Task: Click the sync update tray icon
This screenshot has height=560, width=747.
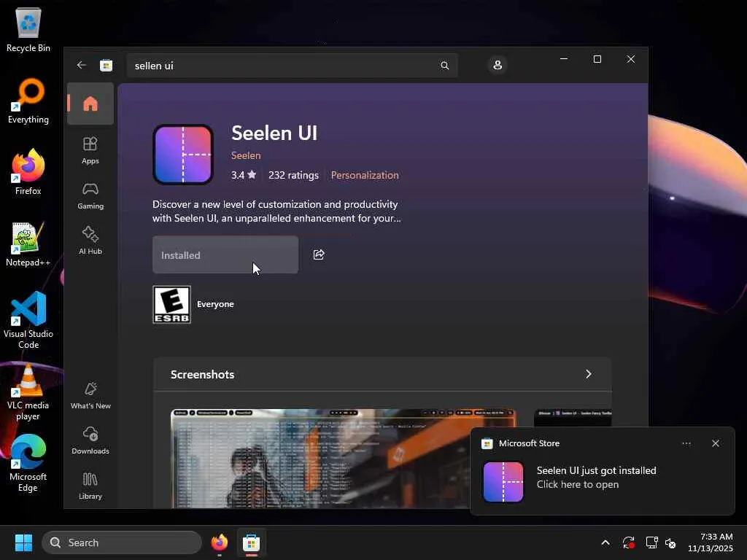Action: [x=628, y=542]
